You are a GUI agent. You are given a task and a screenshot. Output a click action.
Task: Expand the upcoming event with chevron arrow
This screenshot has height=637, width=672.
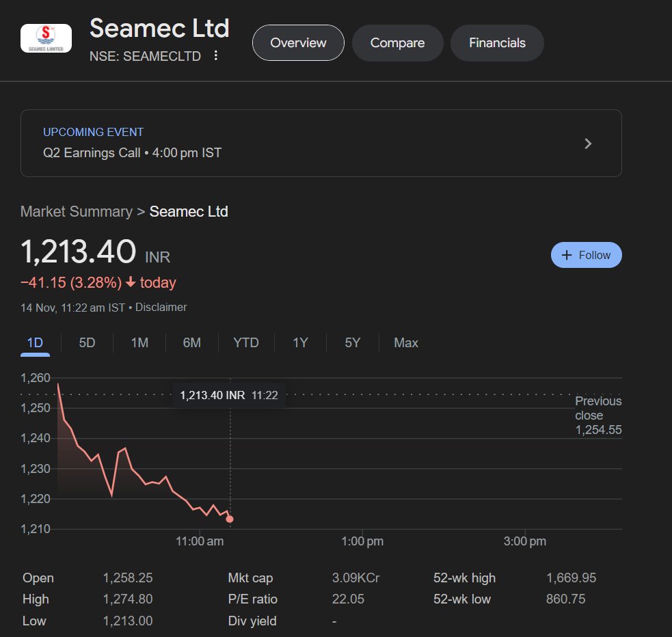(x=588, y=144)
